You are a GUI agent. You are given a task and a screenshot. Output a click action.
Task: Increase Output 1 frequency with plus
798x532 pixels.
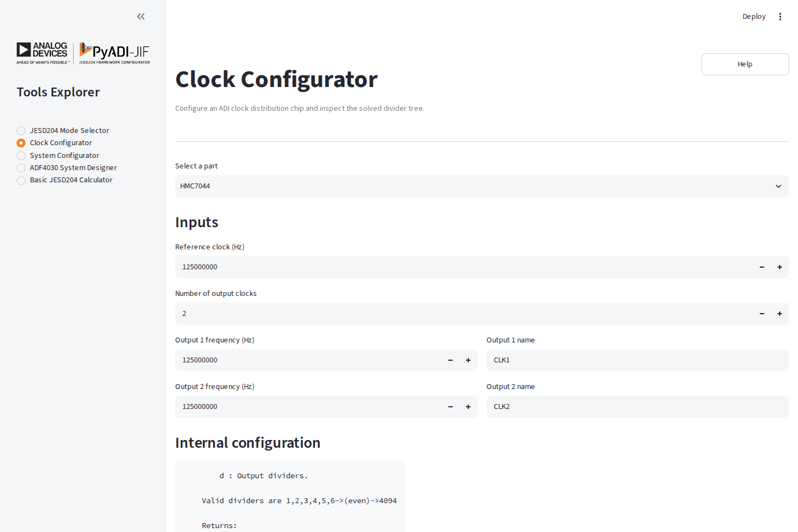tap(468, 360)
